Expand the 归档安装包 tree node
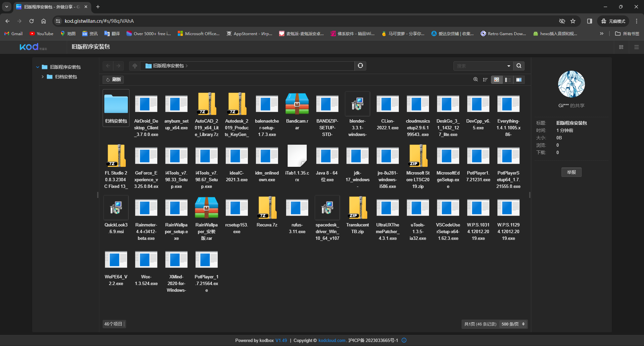Screen dimensions: 644x346 click(43, 77)
